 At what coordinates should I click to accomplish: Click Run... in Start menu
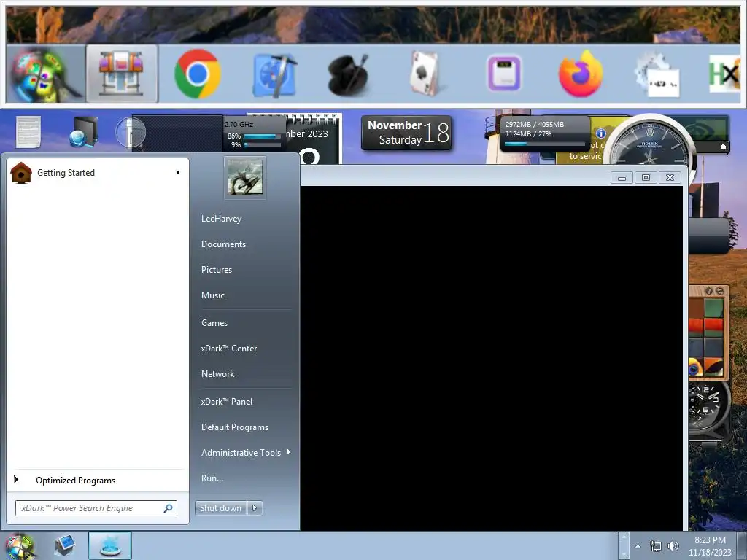click(212, 478)
